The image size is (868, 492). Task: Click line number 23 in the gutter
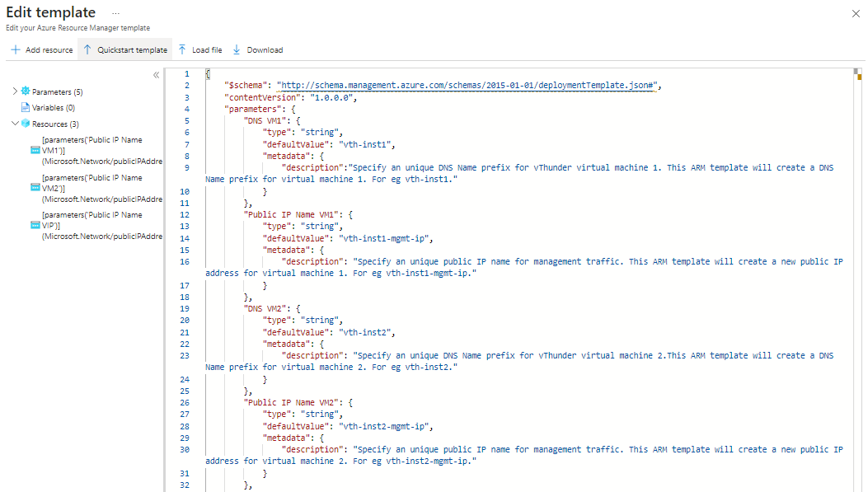point(185,356)
